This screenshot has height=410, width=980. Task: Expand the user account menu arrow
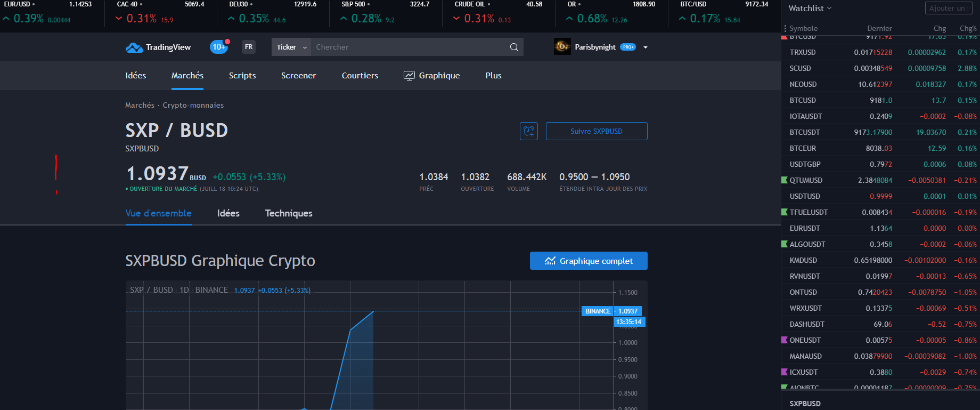tap(646, 47)
